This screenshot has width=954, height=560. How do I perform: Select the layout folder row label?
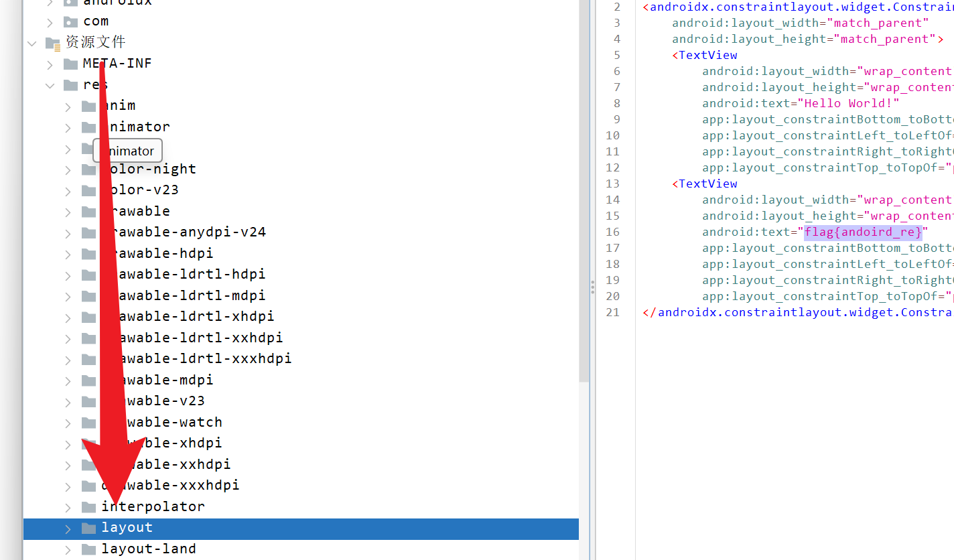[127, 528]
